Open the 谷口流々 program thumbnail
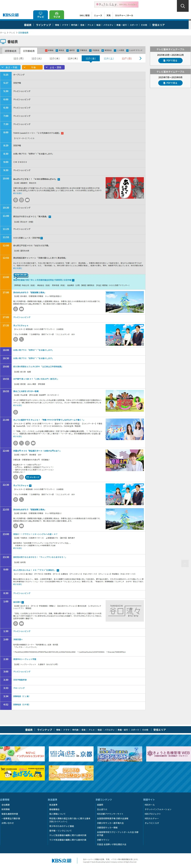This screenshot has width=191, height=868. pos(125,611)
